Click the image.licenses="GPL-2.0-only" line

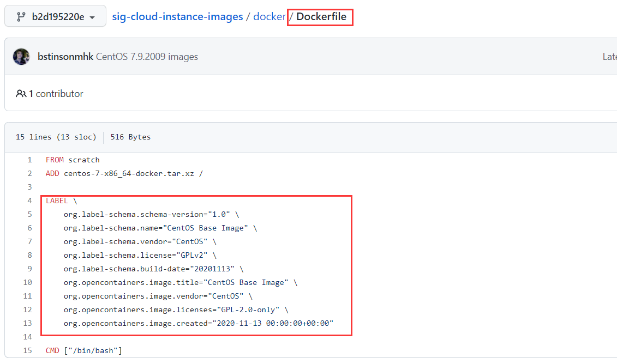176,310
